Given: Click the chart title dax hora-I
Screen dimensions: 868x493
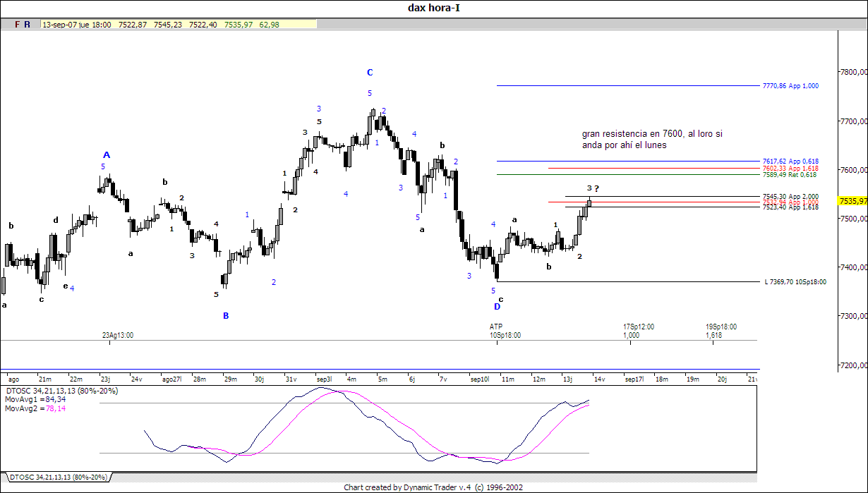Looking at the screenshot, I should 434,8.
